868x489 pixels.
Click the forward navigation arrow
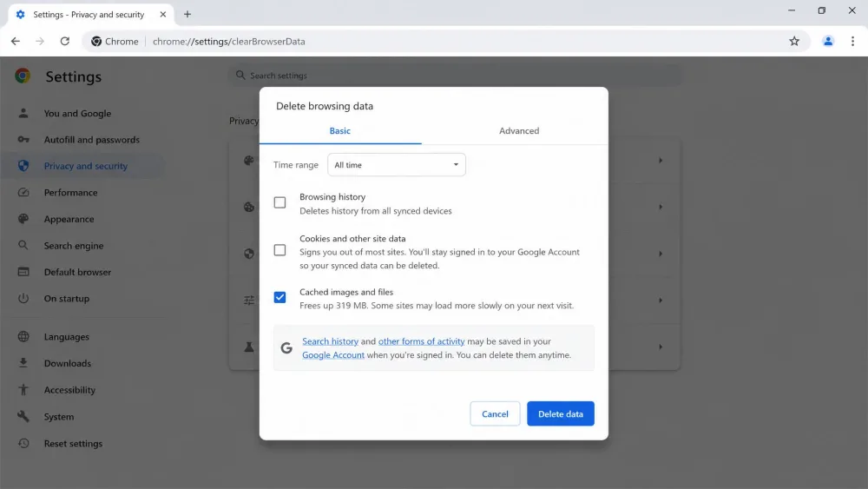pos(40,41)
